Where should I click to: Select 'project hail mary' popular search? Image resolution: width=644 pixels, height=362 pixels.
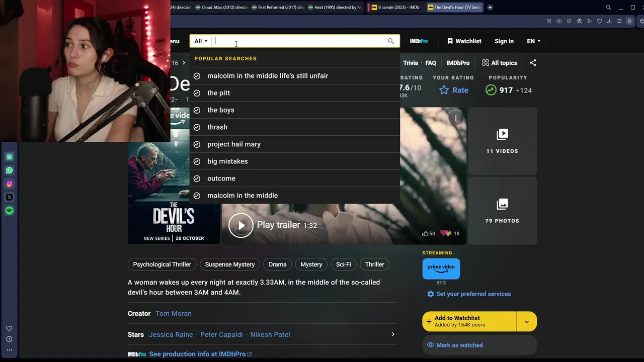[x=295, y=144]
